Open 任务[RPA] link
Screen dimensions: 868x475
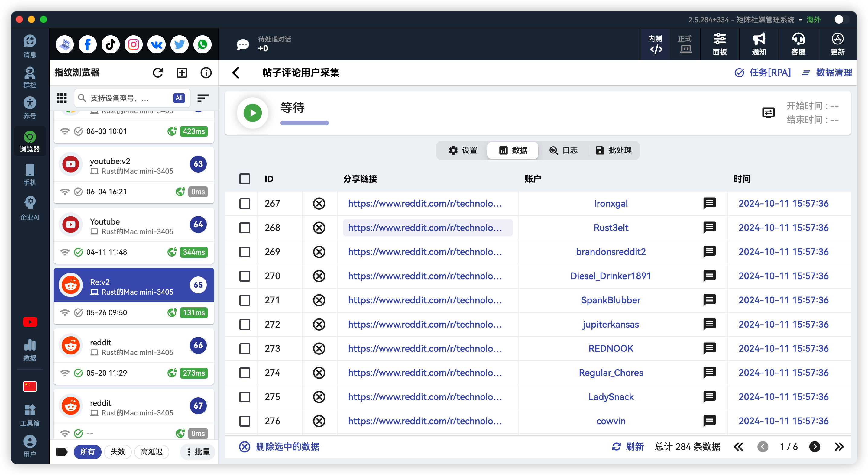(763, 73)
